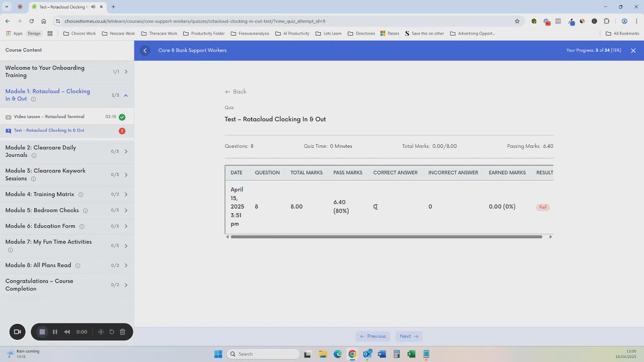Click the Fail result badge

point(543,207)
